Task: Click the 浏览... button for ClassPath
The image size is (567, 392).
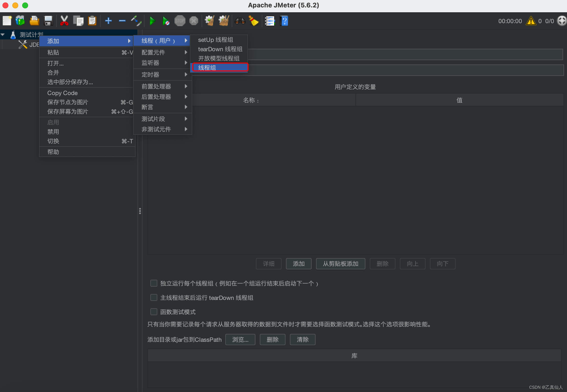Action: [240, 340]
